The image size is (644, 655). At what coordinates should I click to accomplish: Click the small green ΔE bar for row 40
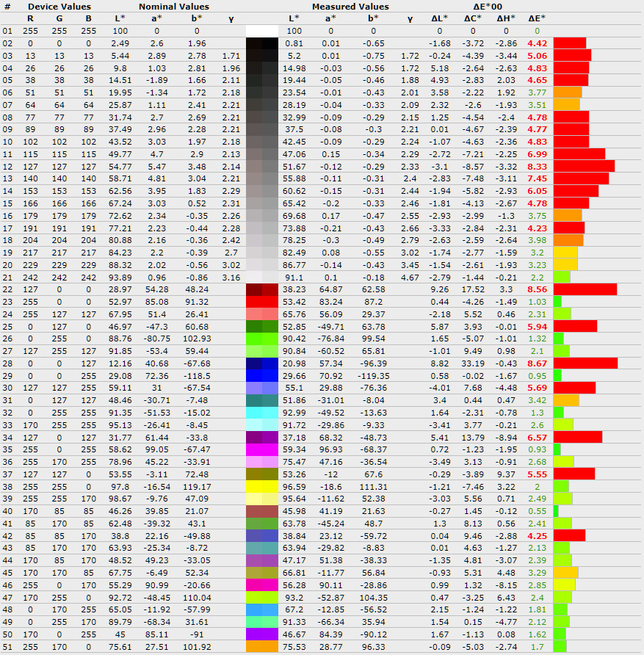(556, 511)
